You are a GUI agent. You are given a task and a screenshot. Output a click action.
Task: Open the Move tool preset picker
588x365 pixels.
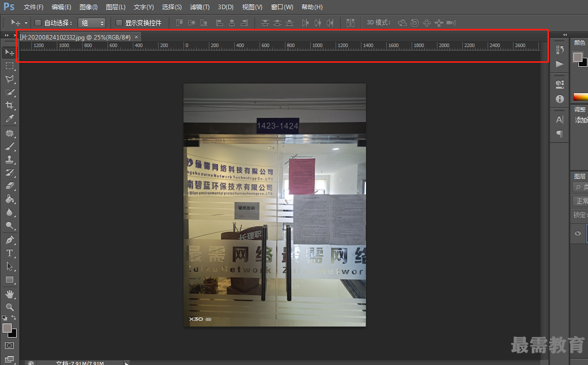pos(26,23)
